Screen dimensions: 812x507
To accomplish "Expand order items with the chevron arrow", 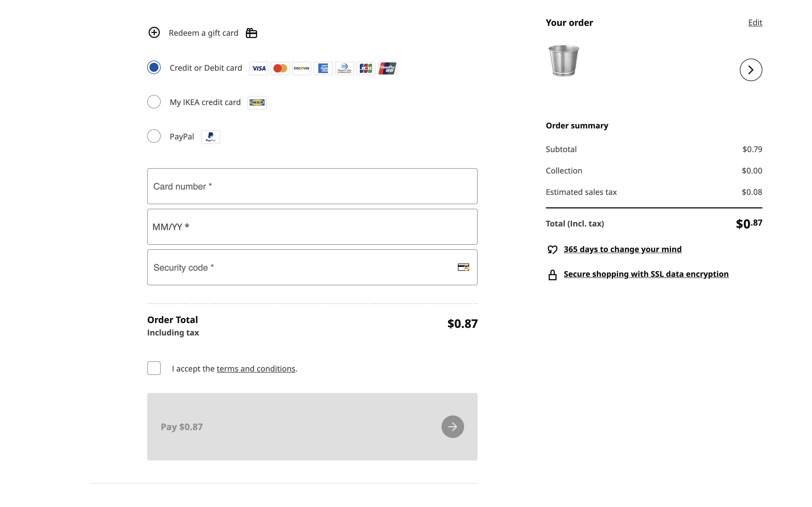I will tap(751, 70).
